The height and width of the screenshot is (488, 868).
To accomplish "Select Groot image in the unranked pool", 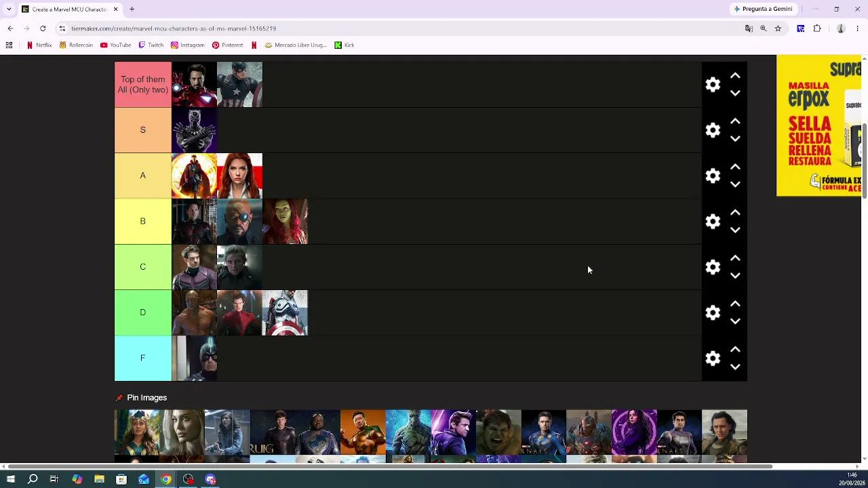I will coord(408,432).
